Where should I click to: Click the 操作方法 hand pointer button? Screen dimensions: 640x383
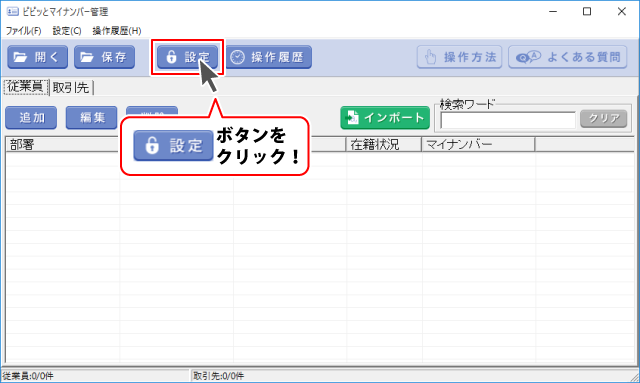459,57
